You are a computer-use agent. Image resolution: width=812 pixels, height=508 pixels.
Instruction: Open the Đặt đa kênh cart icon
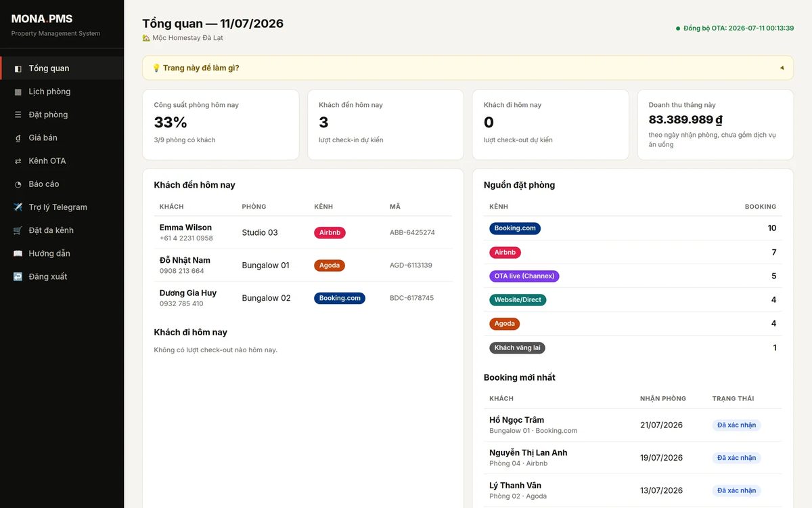[x=18, y=230]
